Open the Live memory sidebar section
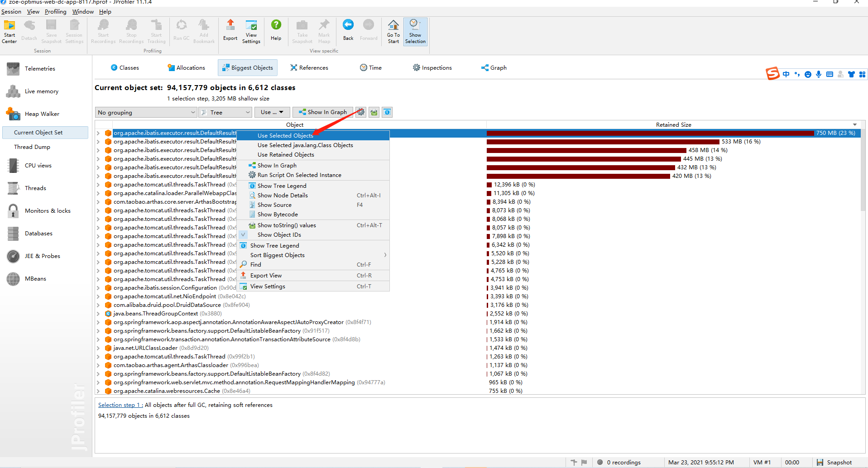 tap(42, 91)
